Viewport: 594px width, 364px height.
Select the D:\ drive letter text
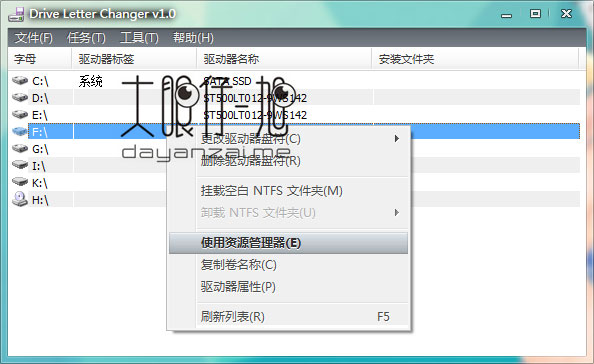(40, 98)
